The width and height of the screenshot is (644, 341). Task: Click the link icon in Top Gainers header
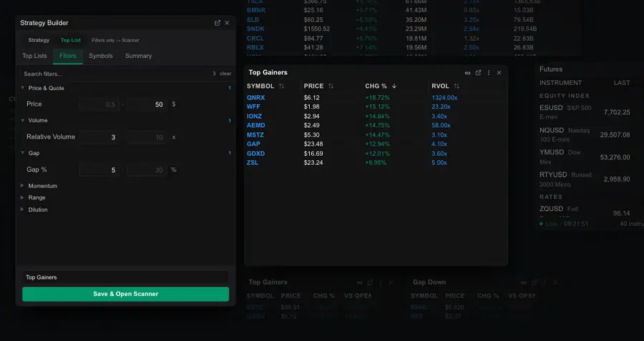click(467, 73)
